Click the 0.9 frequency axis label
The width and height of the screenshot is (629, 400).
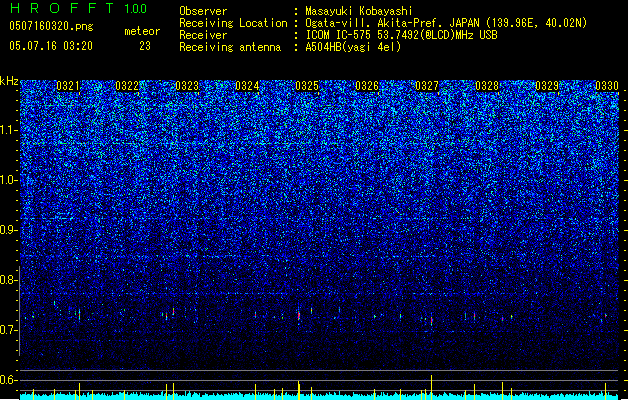coord(9,230)
